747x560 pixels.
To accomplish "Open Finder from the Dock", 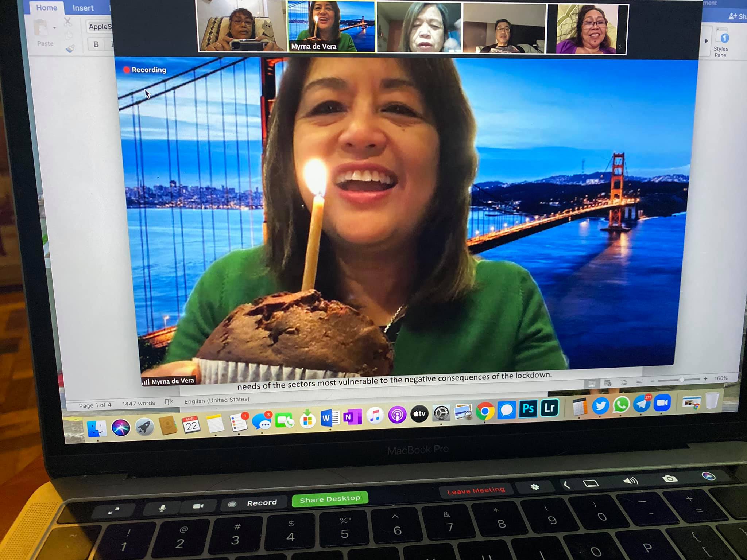I will (97, 428).
